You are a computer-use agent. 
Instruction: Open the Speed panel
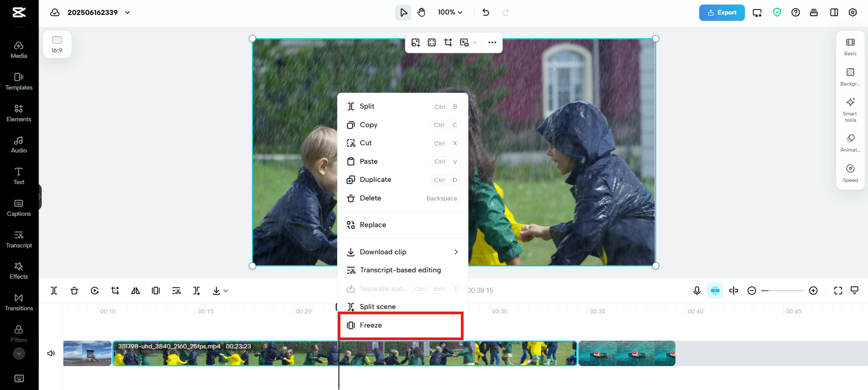pyautogui.click(x=850, y=173)
